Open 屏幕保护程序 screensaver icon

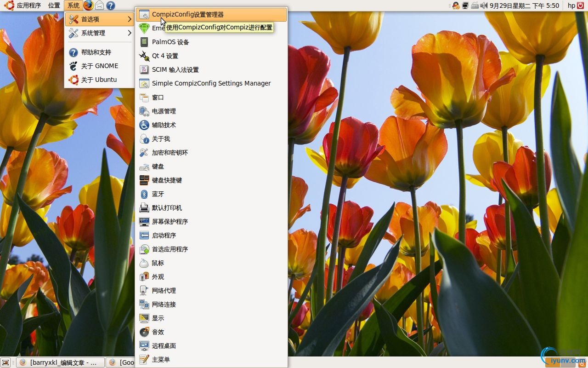point(144,222)
